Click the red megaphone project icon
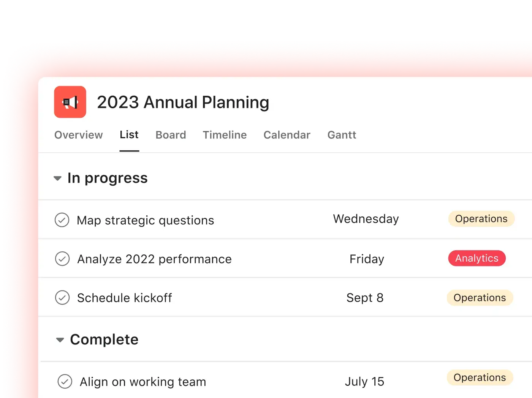The height and width of the screenshot is (398, 532). click(x=70, y=102)
